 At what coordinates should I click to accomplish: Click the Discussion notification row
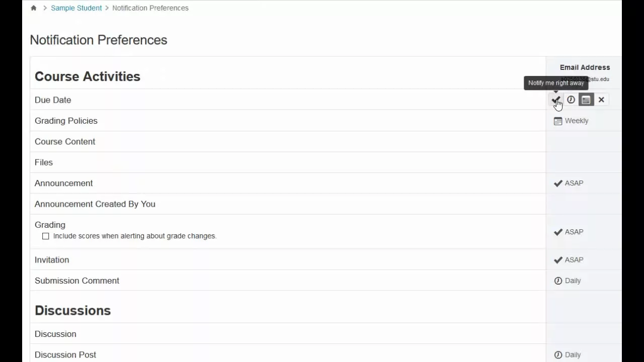coord(288,334)
